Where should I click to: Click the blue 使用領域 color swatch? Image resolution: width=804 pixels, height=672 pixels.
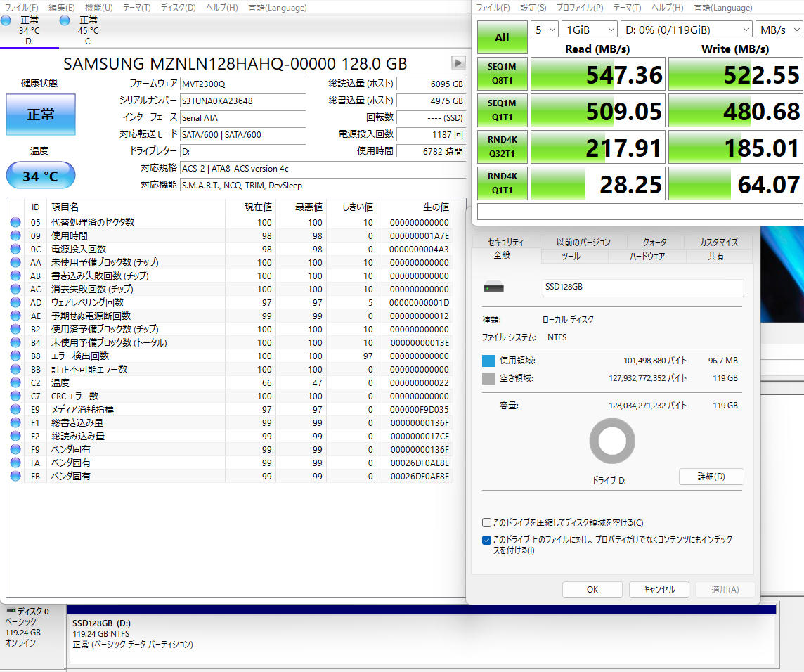(x=488, y=361)
